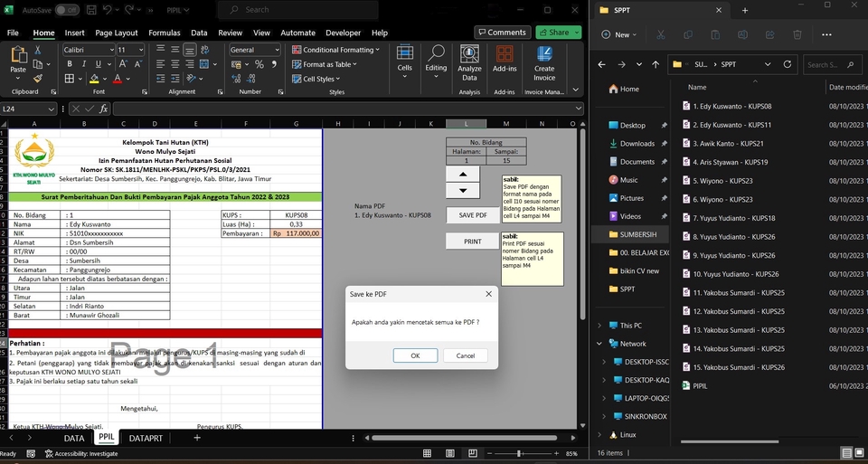
Task: Click the Cut scissors icon in Excel
Action: pos(38,50)
